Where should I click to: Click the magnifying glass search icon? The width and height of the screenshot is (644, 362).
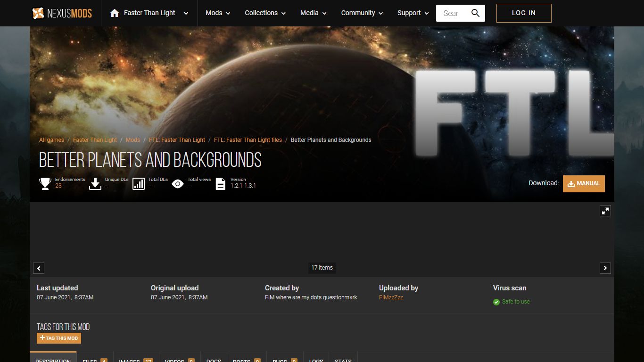pyautogui.click(x=476, y=13)
